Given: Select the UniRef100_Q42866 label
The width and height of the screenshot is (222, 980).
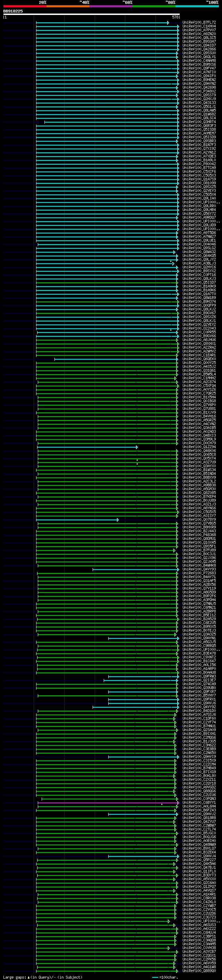Looking at the screenshot, I should [x=199, y=49].
